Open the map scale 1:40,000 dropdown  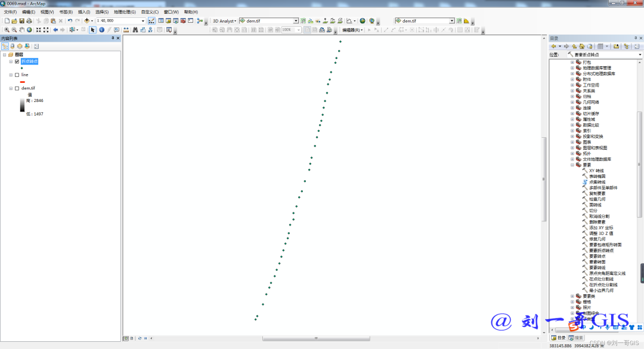coord(143,20)
